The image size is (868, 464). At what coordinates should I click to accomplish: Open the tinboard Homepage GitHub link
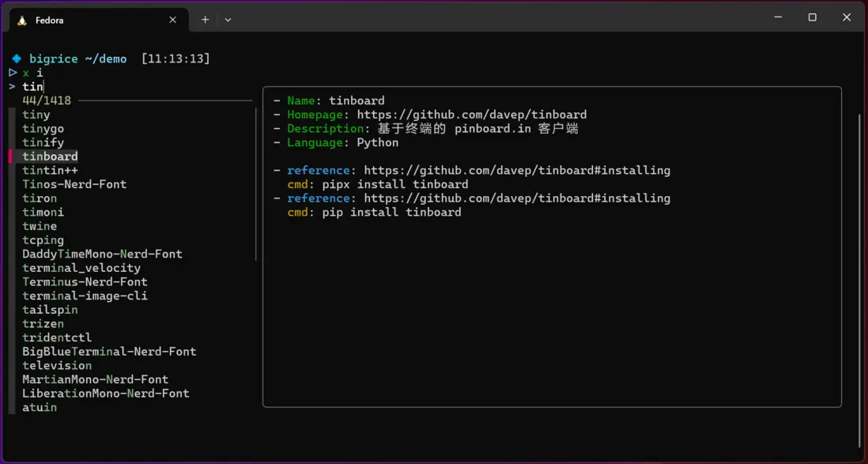[x=472, y=115]
